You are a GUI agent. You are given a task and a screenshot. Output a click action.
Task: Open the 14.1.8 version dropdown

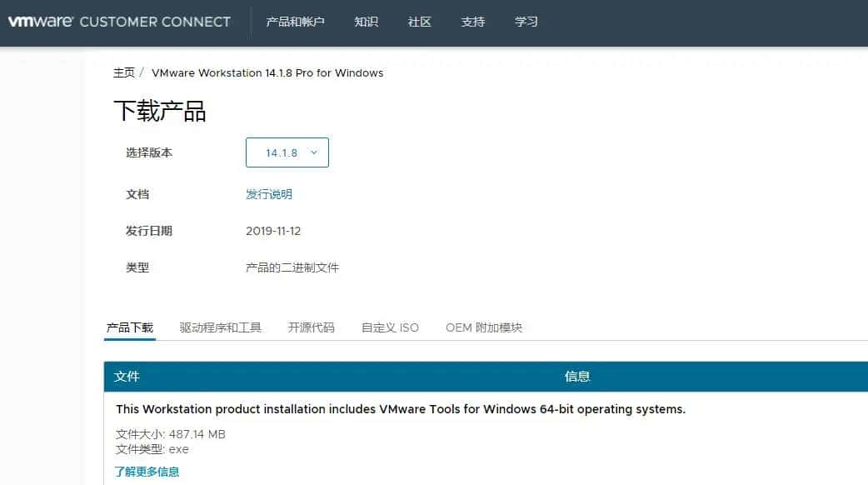point(287,152)
